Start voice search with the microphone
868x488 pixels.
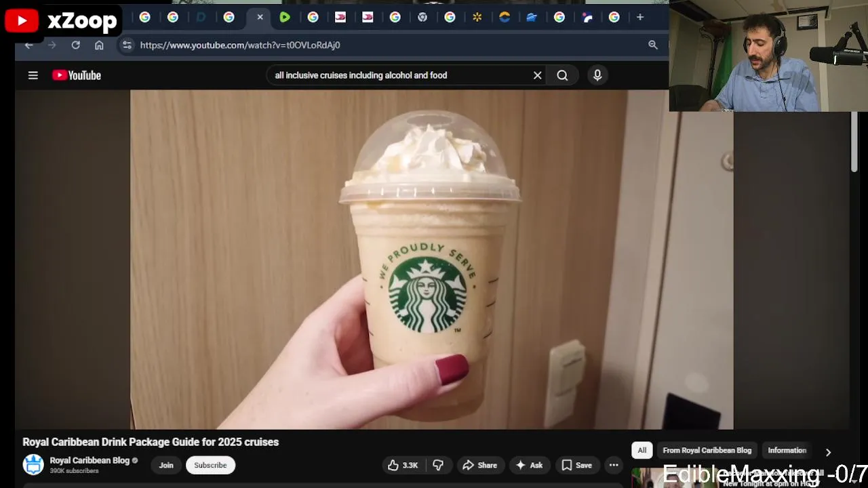597,75
